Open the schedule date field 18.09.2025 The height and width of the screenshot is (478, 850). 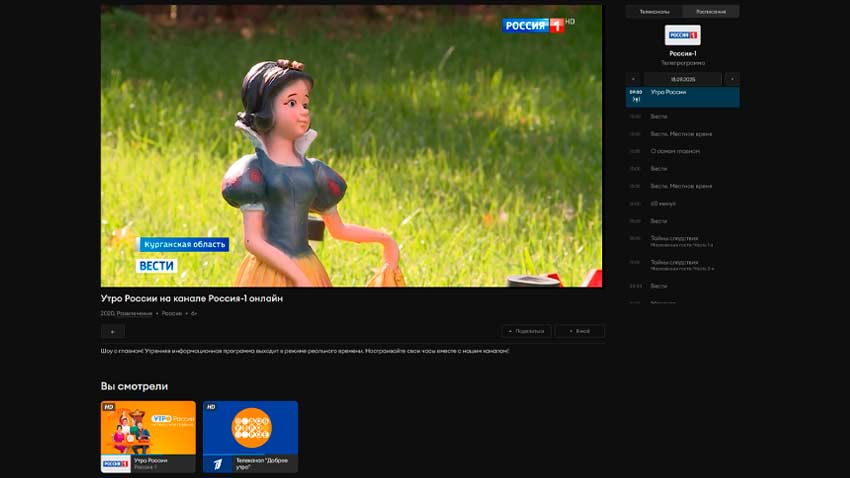[682, 79]
